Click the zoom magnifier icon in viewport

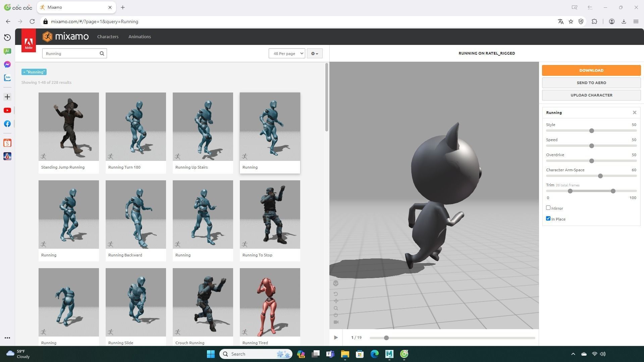tap(336, 308)
